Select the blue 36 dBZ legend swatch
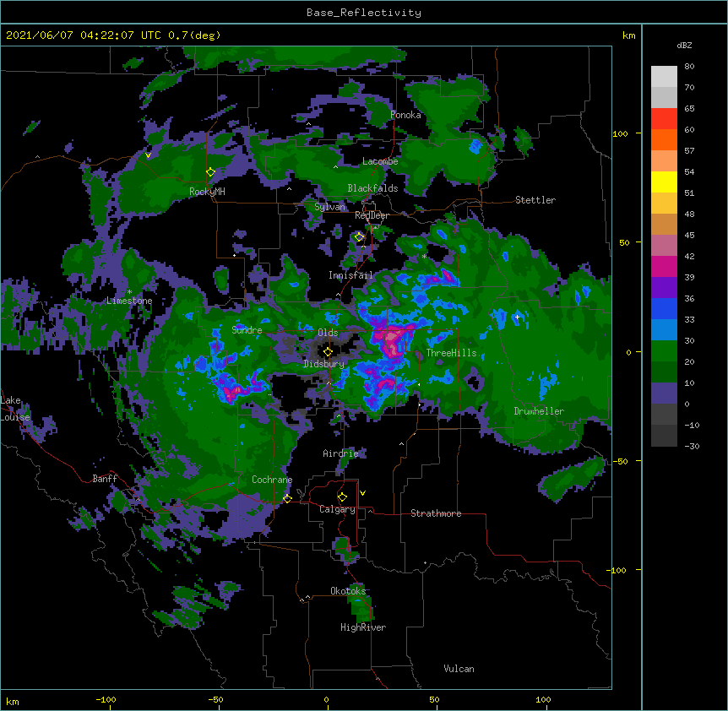 pyautogui.click(x=664, y=308)
